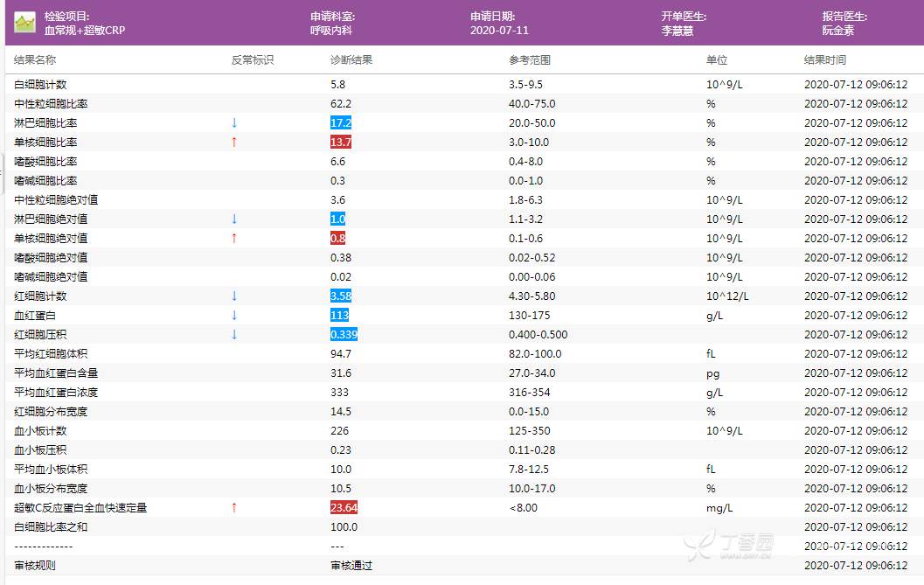Click the down arrow flag for 淋巴细胞比率
924x585 pixels.
(234, 123)
